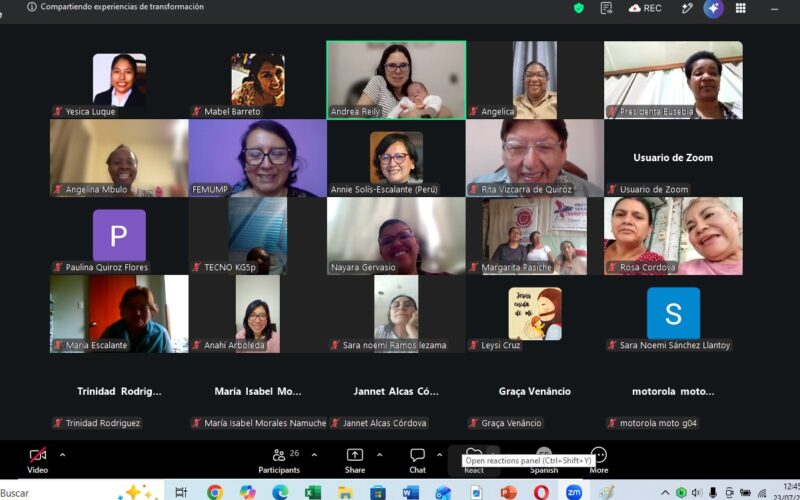This screenshot has height=500, width=800.
Task: Start video with the Video camera button
Action: 38,460
